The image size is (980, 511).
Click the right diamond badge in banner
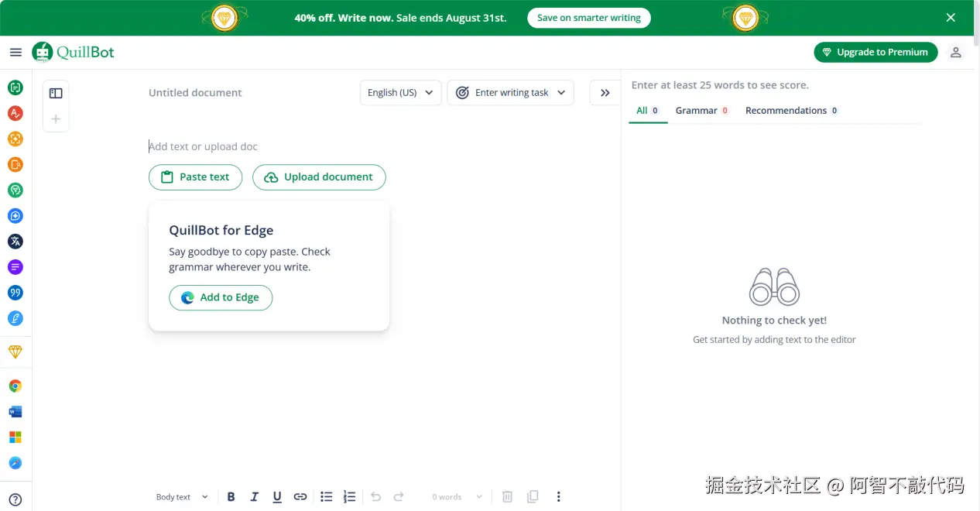pyautogui.click(x=745, y=17)
